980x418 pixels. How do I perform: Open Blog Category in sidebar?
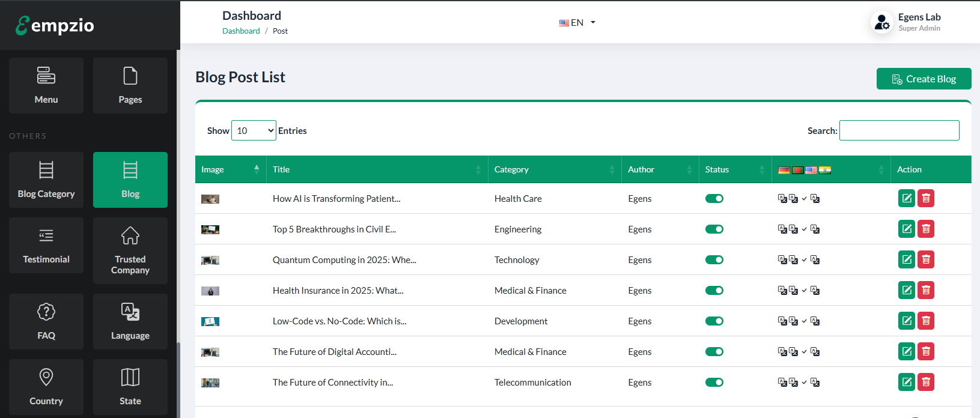[46, 180]
